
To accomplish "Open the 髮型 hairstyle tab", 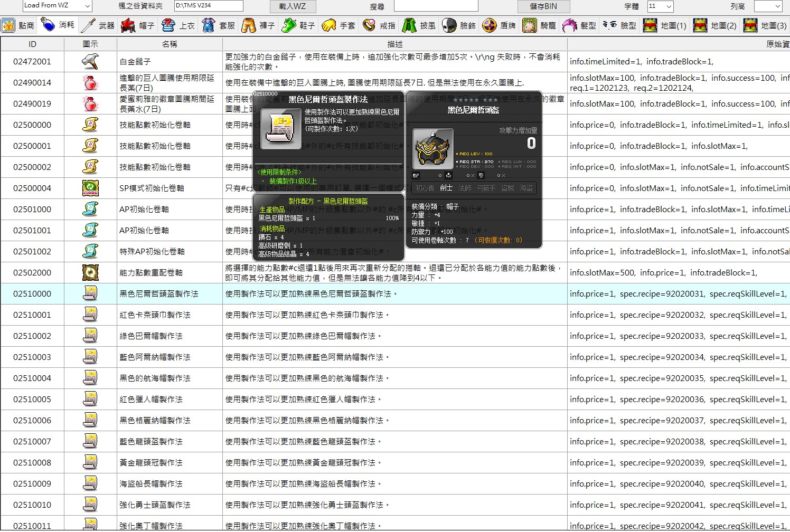I will [579, 25].
